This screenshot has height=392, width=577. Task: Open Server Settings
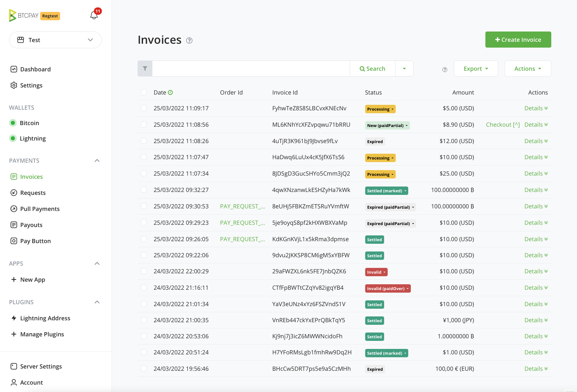[41, 366]
